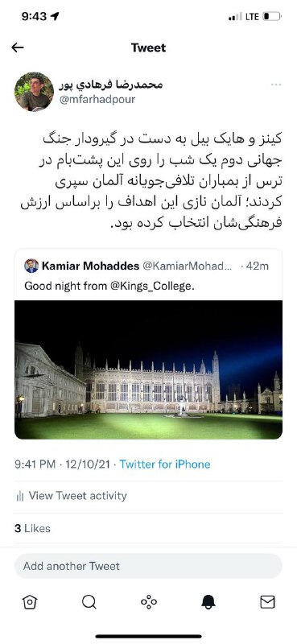Open View Tweet activity
297x644 pixels.
pos(77,496)
